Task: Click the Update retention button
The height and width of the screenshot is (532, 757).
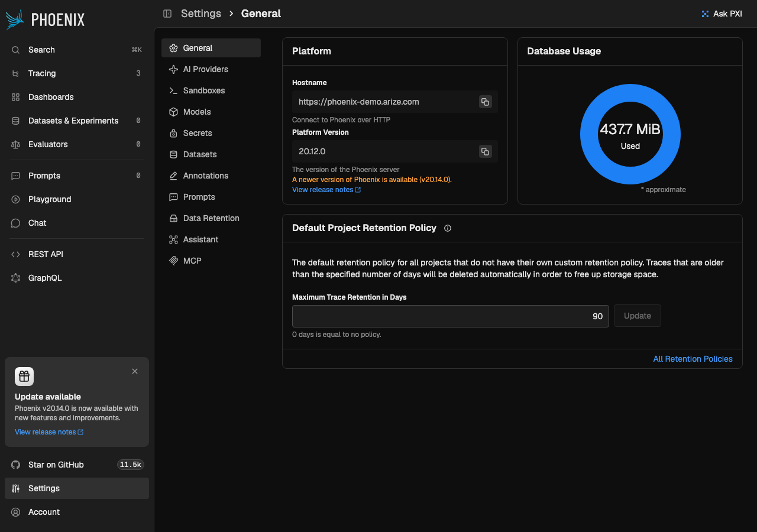Action: [638, 316]
